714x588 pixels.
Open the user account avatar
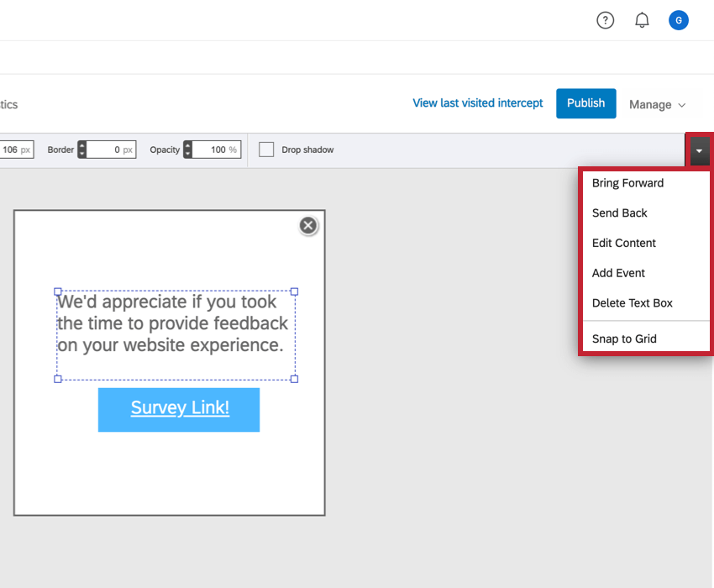click(678, 21)
